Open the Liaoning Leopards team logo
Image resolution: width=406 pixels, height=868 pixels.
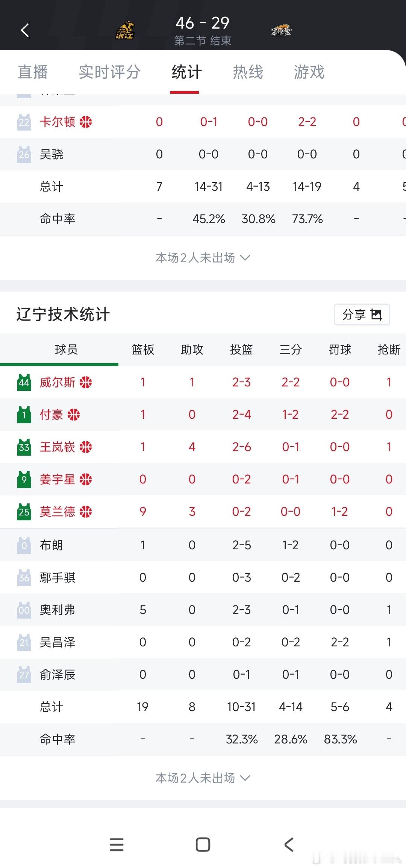pos(281,29)
